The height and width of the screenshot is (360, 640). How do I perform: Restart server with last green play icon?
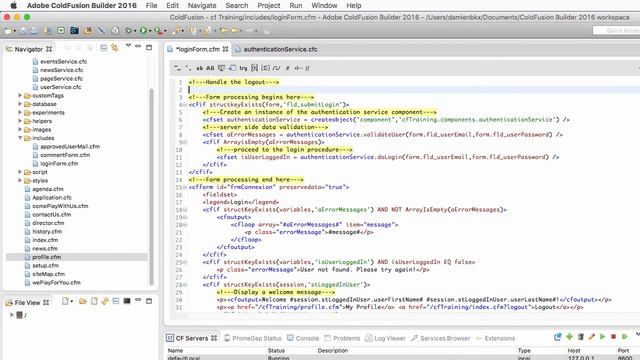(x=624, y=337)
